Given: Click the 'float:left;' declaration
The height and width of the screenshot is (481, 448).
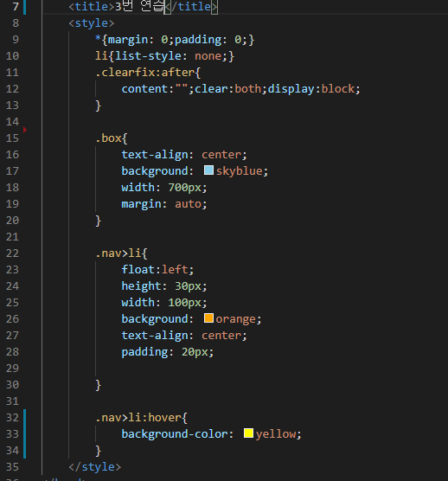Looking at the screenshot, I should (157, 270).
